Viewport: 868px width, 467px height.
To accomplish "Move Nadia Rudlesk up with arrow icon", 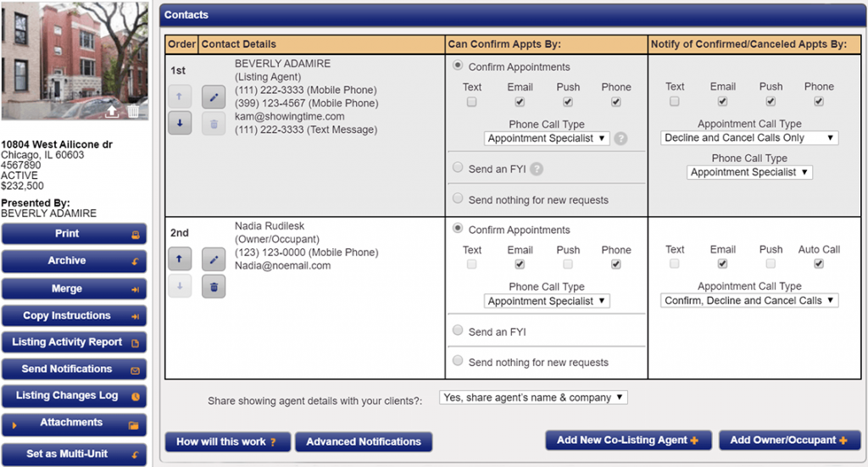I will 180,259.
